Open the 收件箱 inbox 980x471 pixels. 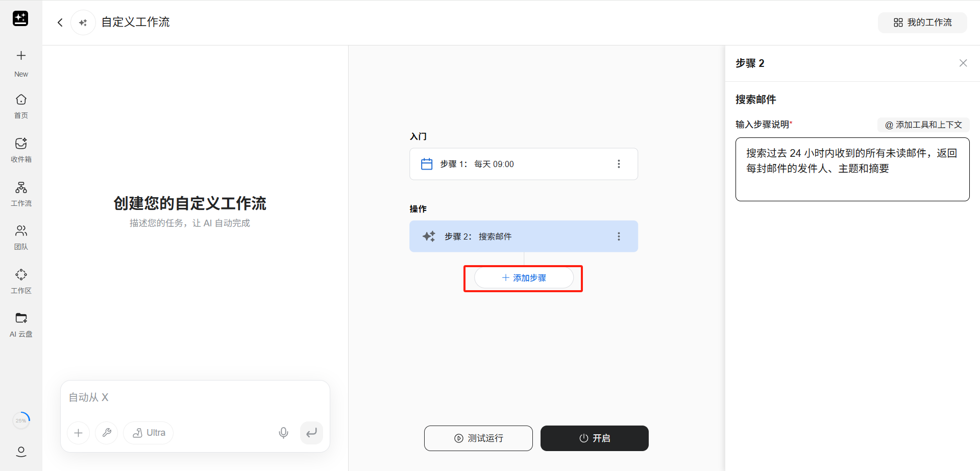pyautogui.click(x=21, y=144)
